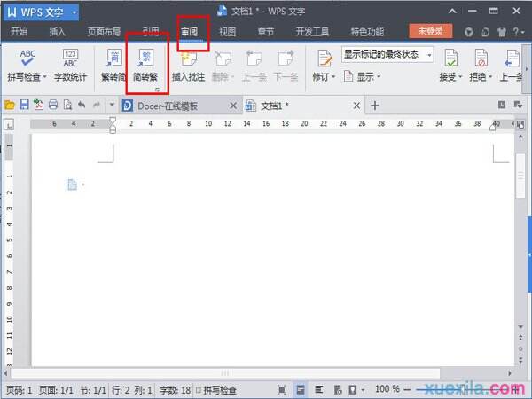Open the 视图 ribbon tab
The width and height of the screenshot is (532, 399).
point(227,32)
